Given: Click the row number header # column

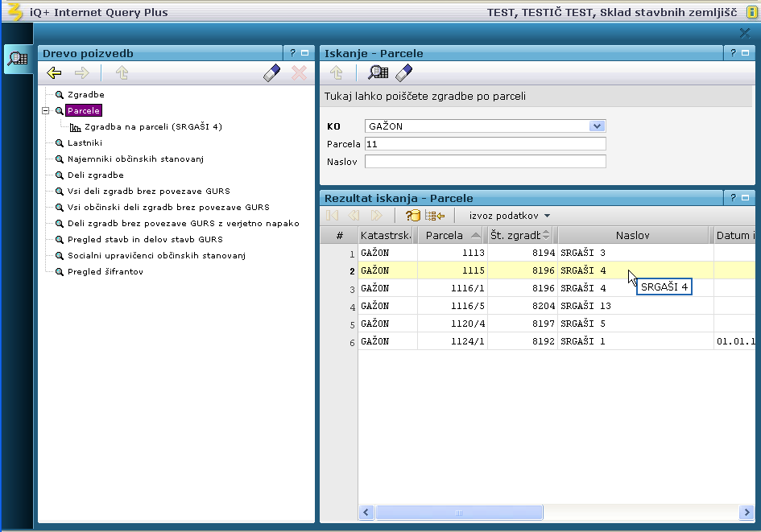Looking at the screenshot, I should [x=339, y=235].
